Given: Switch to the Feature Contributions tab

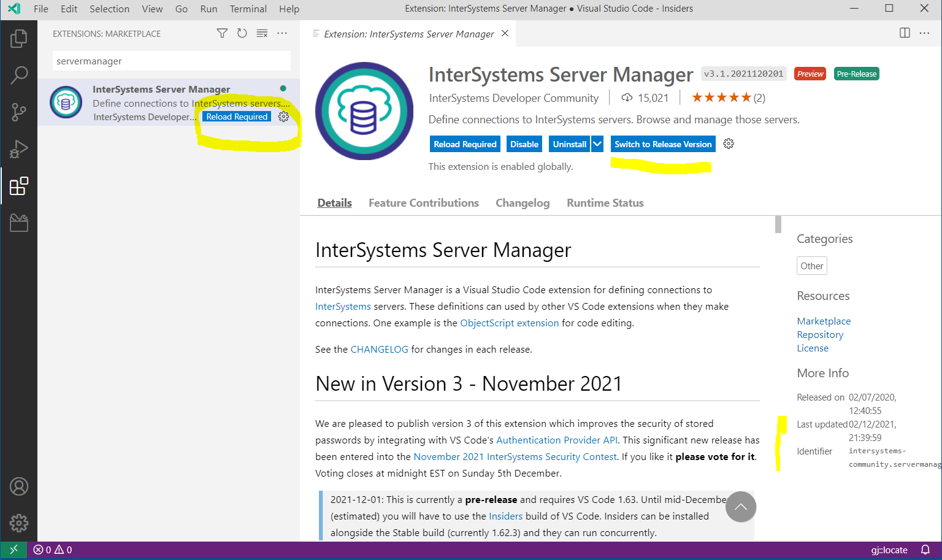Looking at the screenshot, I should (x=424, y=203).
